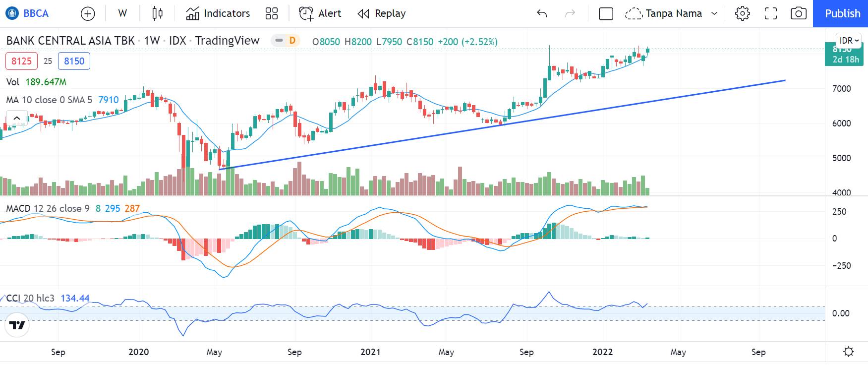
Task: Click the MACD value 295
Action: [112, 208]
